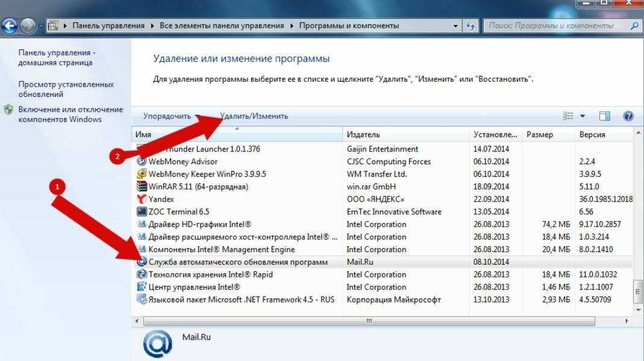Image resolution: width=644 pixels, height=361 pixels.
Task: Click the Forward navigation arrow button
Action: [x=28, y=26]
